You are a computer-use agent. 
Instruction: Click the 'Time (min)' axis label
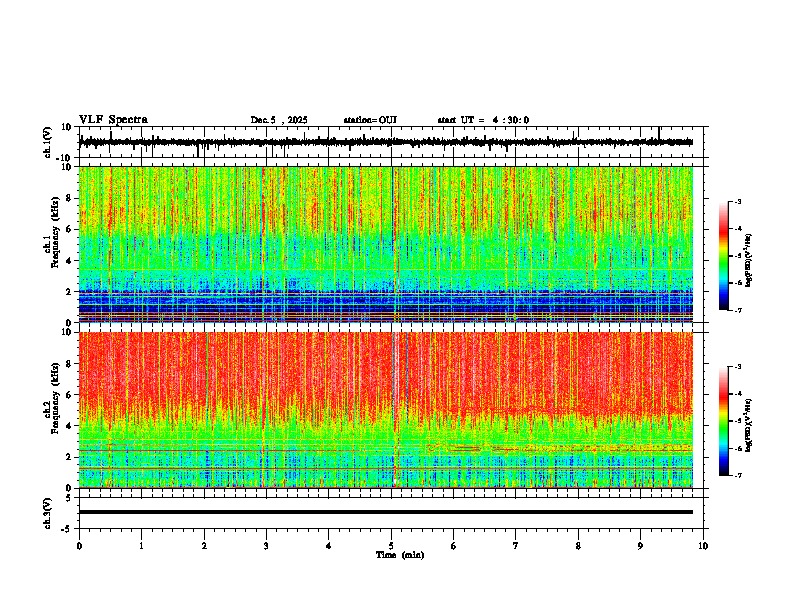(x=400, y=555)
